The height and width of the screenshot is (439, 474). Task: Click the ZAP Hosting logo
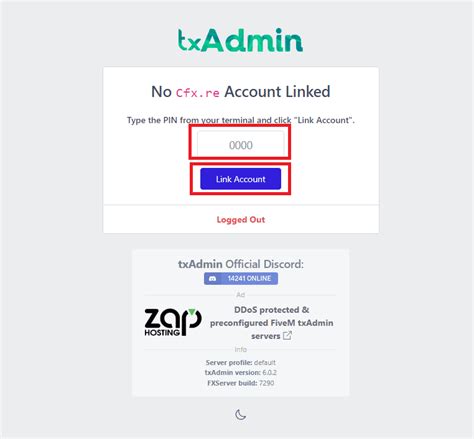click(x=173, y=322)
